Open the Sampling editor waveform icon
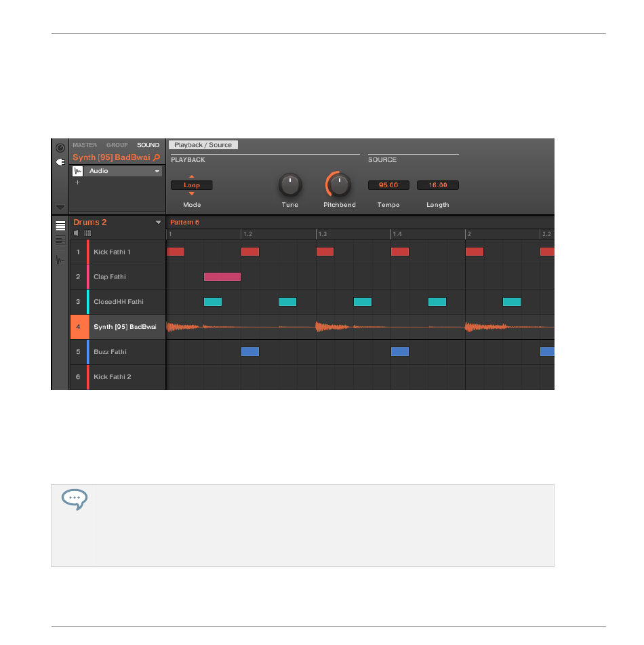Image resolution: width=644 pixels, height=645 pixels. [x=60, y=260]
